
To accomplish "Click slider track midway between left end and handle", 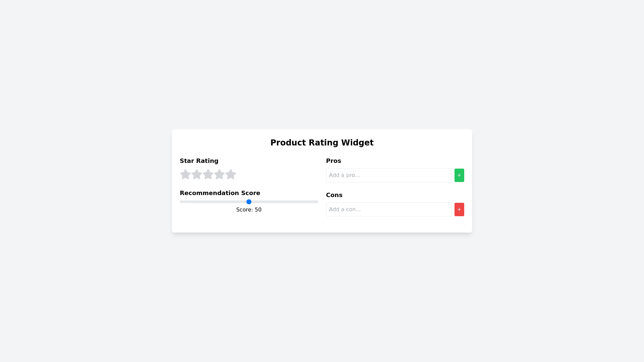I will 214,202.
